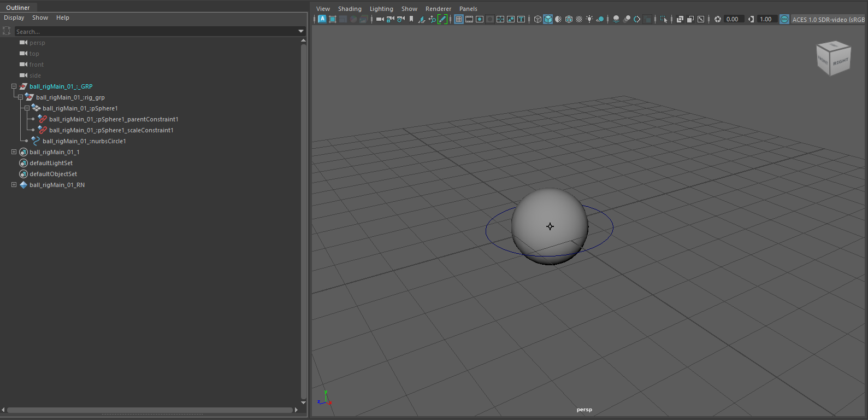Expand the ball_rigMain_01_1 set
This screenshot has height=420, width=868.
tap(14, 152)
